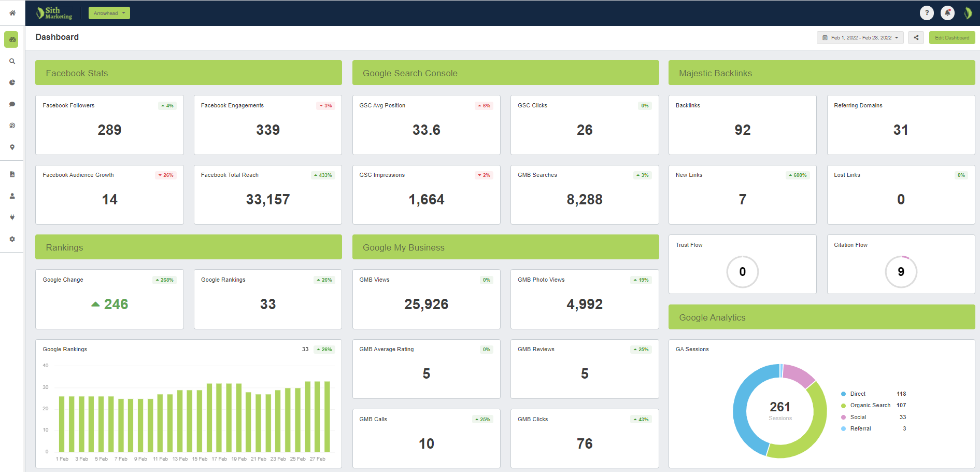The width and height of the screenshot is (980, 472).
Task: Open the target bullseye icon in sidebar
Action: click(x=12, y=126)
